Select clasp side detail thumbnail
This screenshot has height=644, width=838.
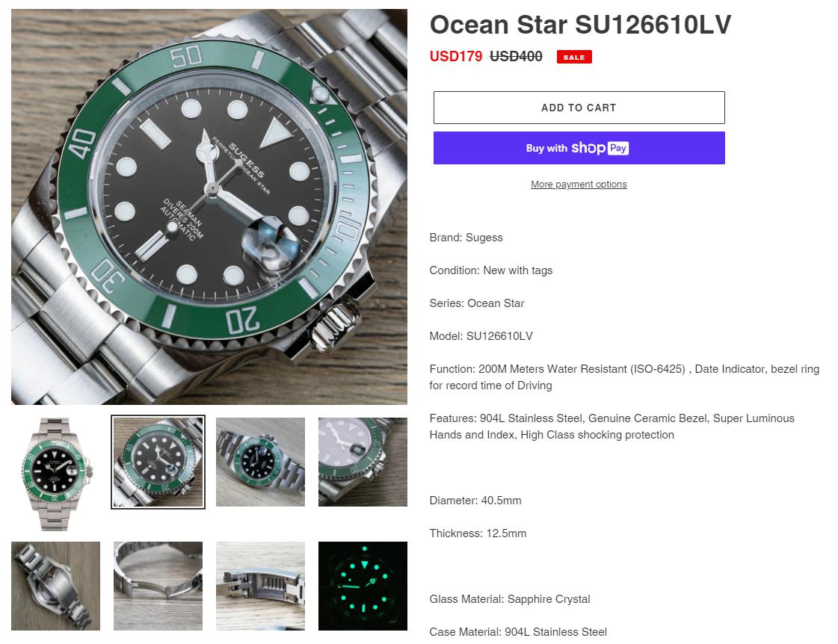tap(260, 586)
